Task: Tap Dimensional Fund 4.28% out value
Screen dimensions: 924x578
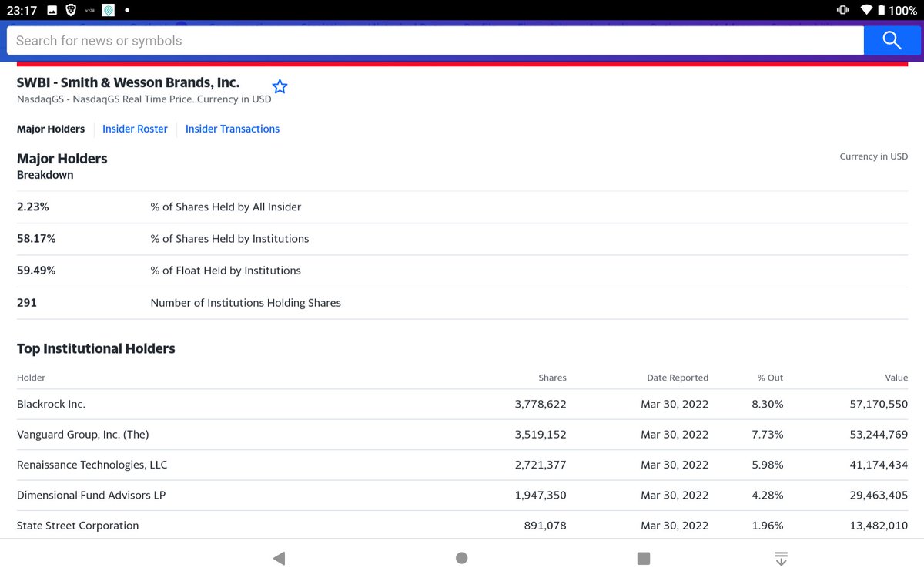Action: click(x=768, y=495)
